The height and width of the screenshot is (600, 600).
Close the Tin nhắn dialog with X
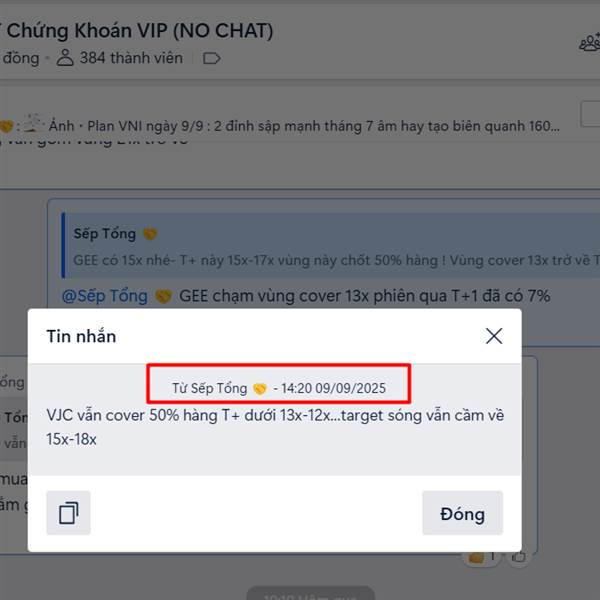494,336
